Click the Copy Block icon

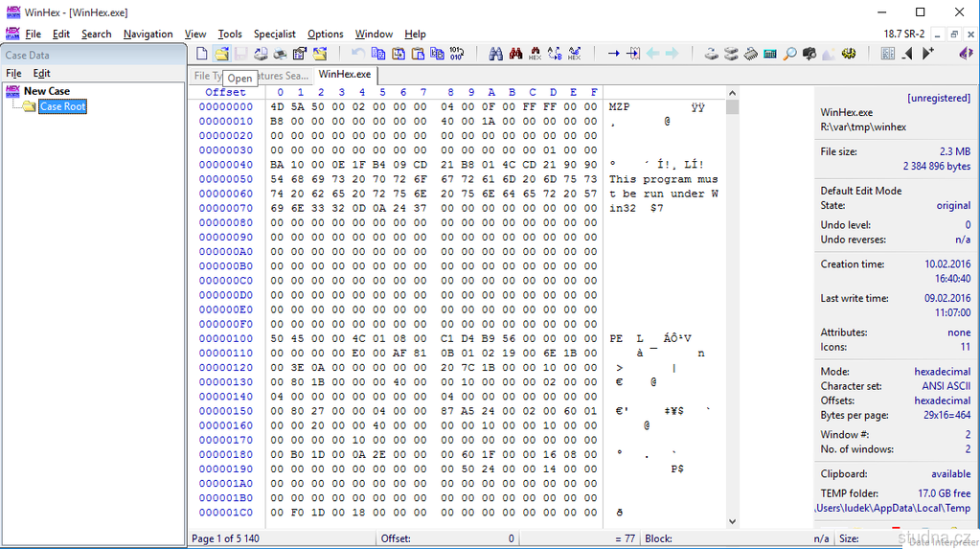(x=378, y=54)
